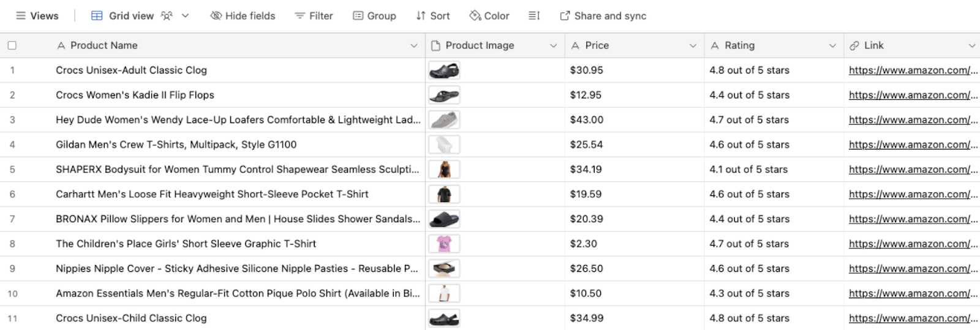Select the $30.95 price cell
Image resolution: width=980 pixels, height=330 pixels.
(634, 70)
